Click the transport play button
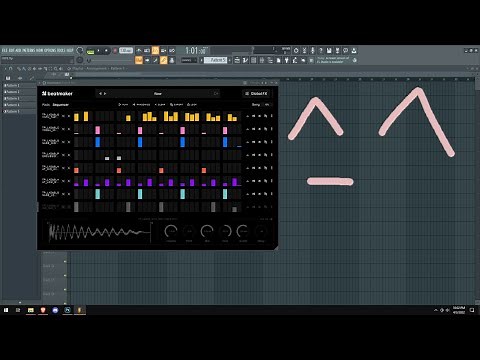The height and width of the screenshot is (360, 480). tap(99, 51)
